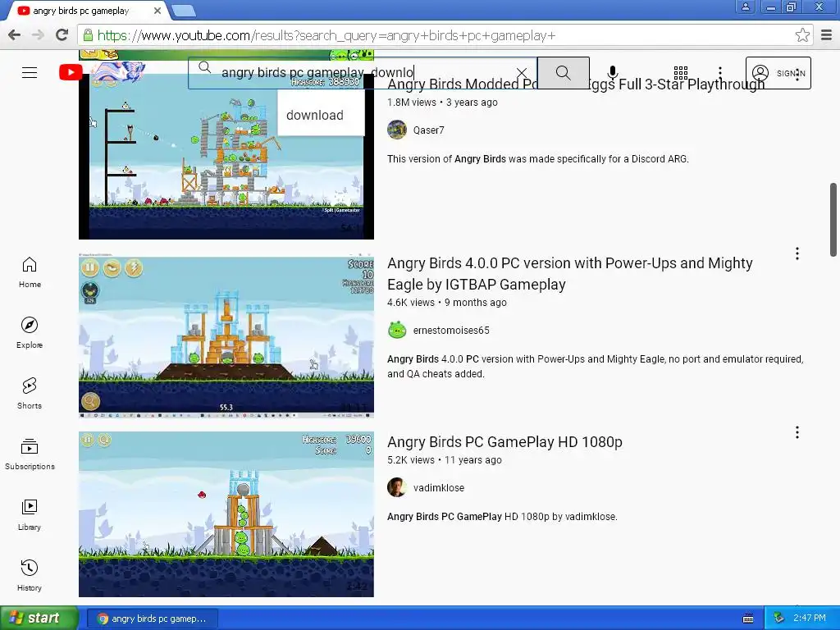Screen dimensions: 840x630
Task: Visit the ernestomoises65 channel name
Action: [x=451, y=331]
